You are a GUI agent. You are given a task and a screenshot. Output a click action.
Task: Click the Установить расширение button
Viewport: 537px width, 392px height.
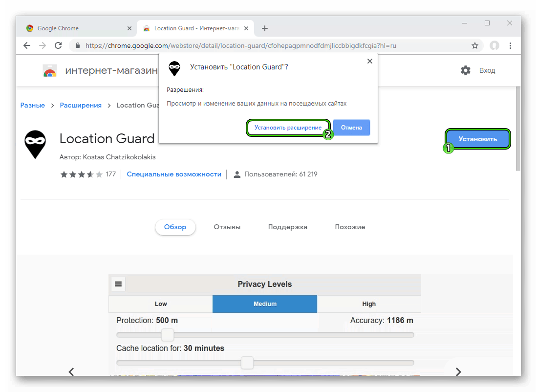(x=288, y=128)
